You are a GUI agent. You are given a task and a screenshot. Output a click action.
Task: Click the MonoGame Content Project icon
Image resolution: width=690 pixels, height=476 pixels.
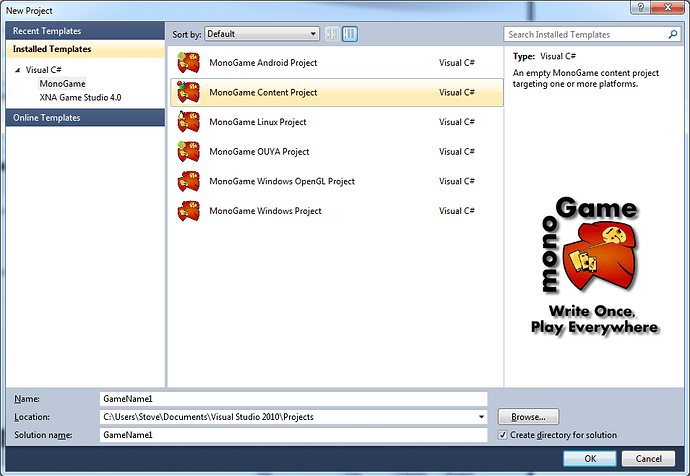[x=188, y=92]
